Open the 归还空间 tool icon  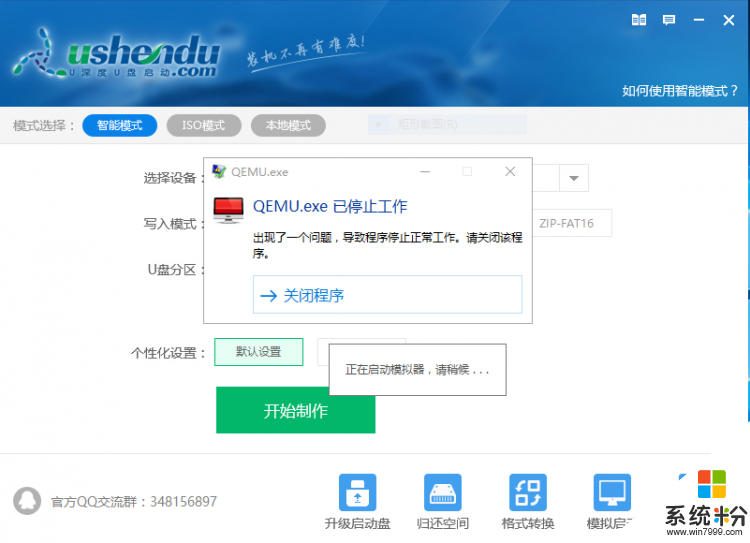443,492
